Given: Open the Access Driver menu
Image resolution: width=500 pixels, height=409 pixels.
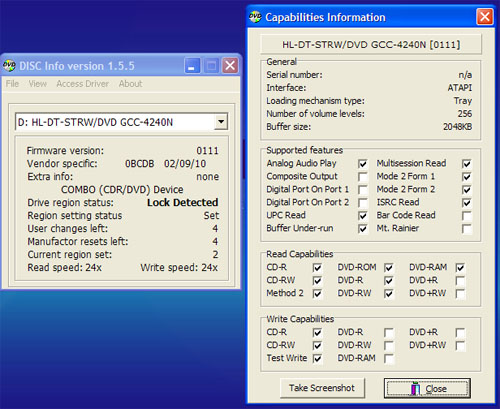Looking at the screenshot, I should coord(82,84).
